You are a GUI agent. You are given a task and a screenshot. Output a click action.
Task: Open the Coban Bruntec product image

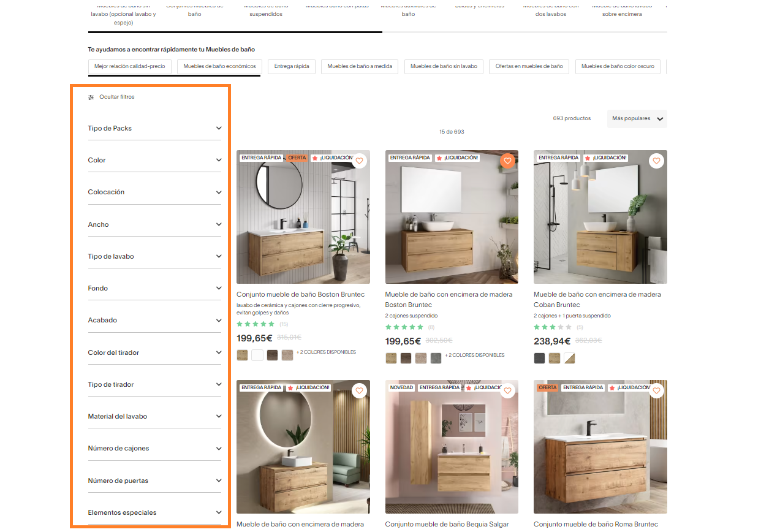click(600, 217)
